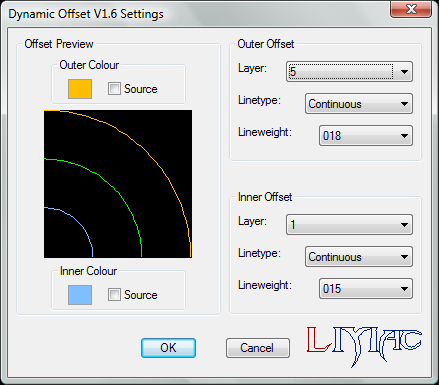The width and height of the screenshot is (439, 385).
Task: Open the Inner Offset Linetype dropdown
Action: point(359,257)
